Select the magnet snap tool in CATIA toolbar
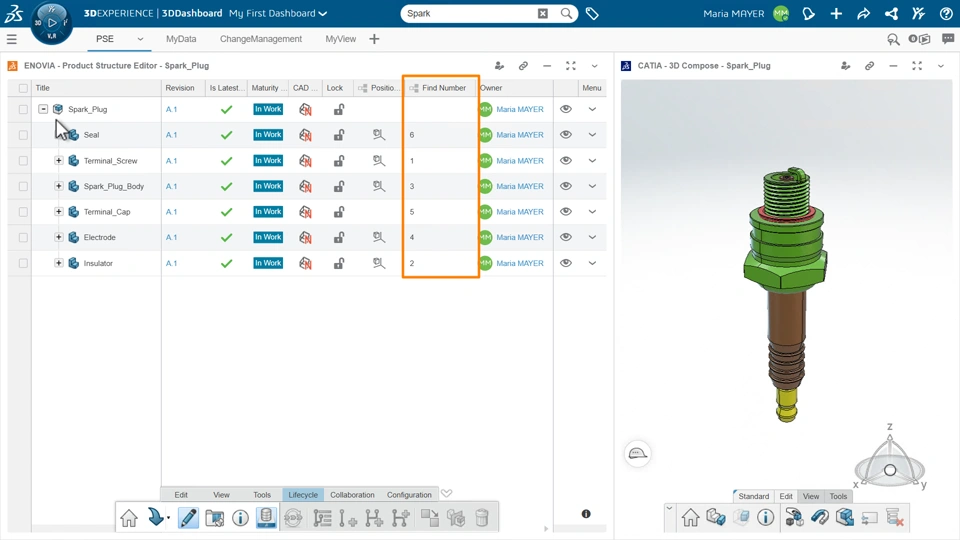Viewport: 960px width, 540px height. tap(819, 518)
